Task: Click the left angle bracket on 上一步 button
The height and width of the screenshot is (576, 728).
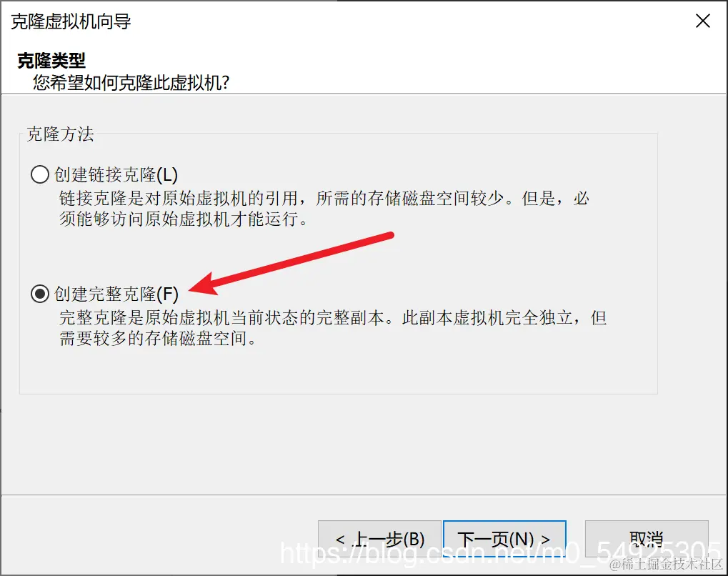Action: click(340, 540)
